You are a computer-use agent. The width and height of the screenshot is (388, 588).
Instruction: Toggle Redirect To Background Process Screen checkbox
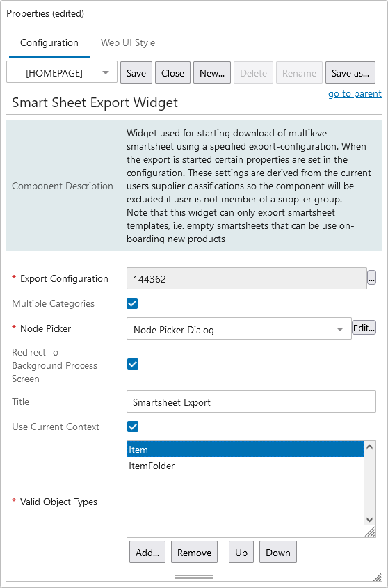point(133,364)
